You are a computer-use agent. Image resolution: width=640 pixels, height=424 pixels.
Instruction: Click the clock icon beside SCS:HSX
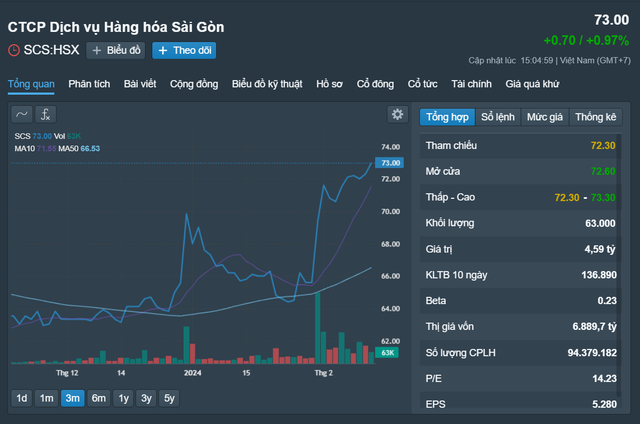pyautogui.click(x=13, y=50)
